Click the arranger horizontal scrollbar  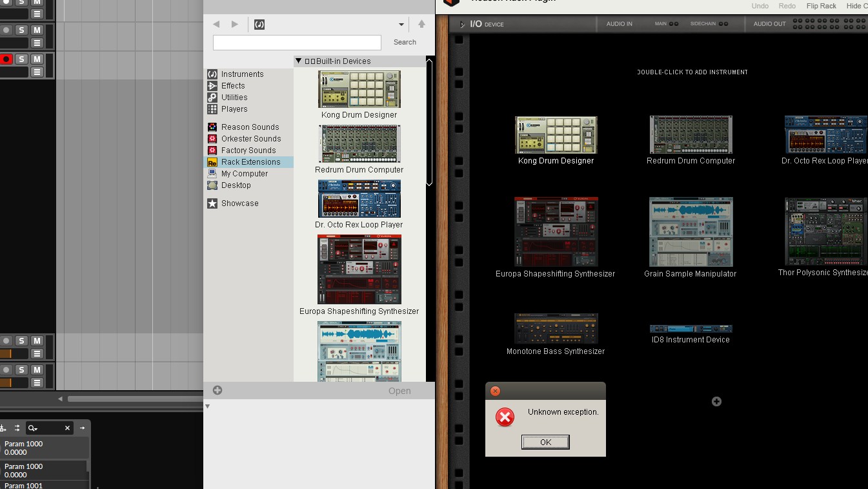pyautogui.click(x=136, y=399)
